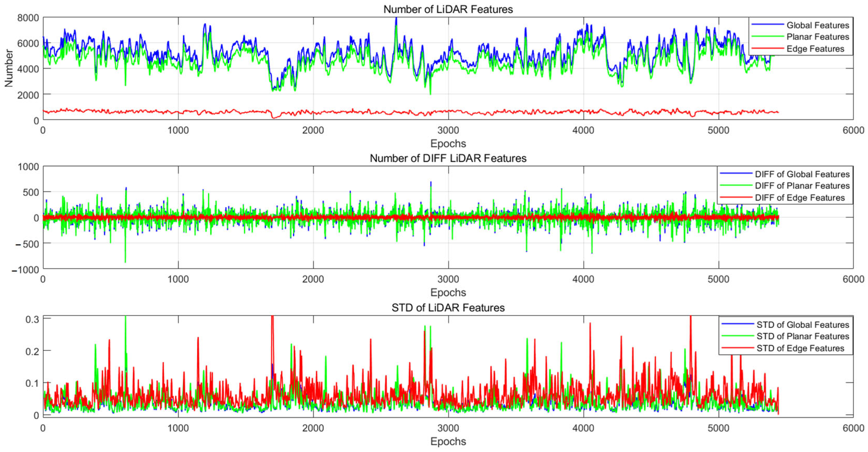Screen dimensions: 868x452
Task: Click the DIFF of Edge Features legend label
Action: point(799,198)
